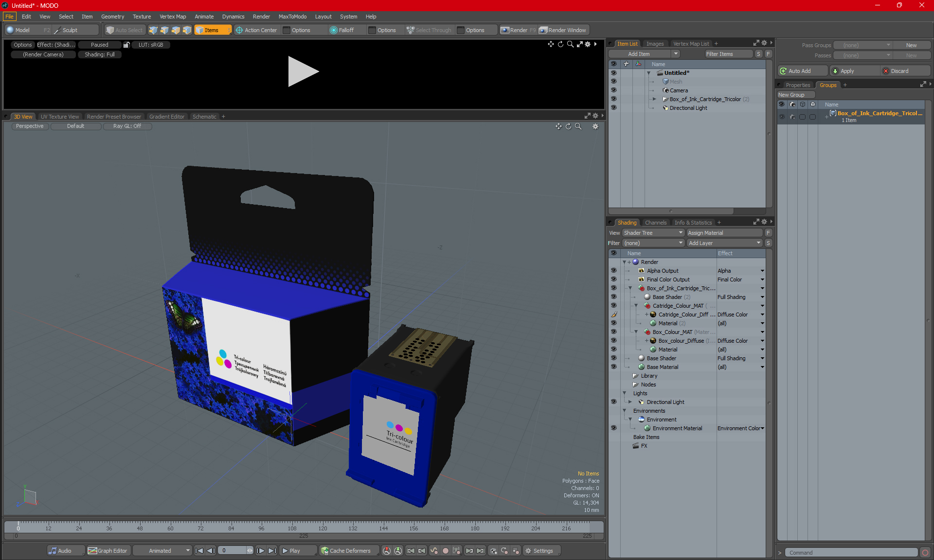Collapse Catridge_Colour_MAT group
This screenshot has height=560, width=934.
[636, 306]
